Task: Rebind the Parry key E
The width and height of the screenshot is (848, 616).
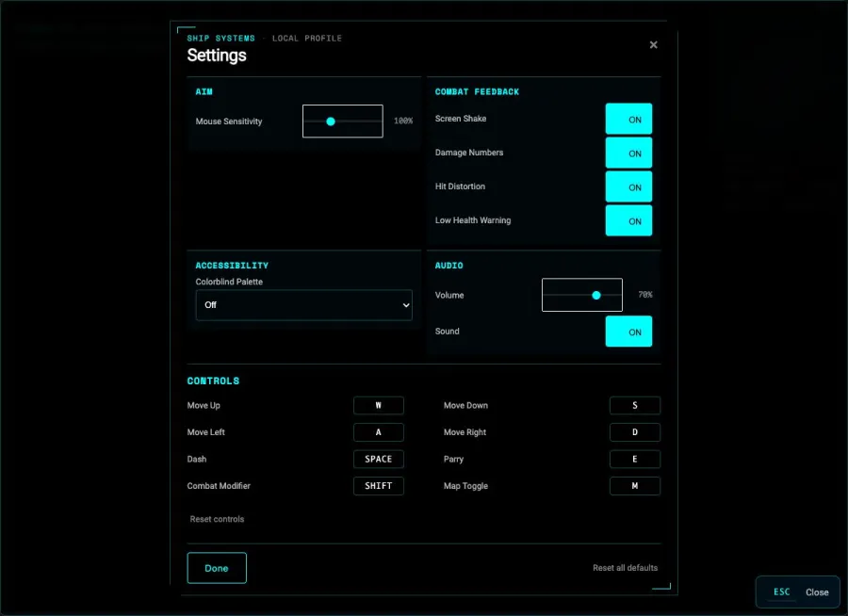Action: click(x=635, y=459)
